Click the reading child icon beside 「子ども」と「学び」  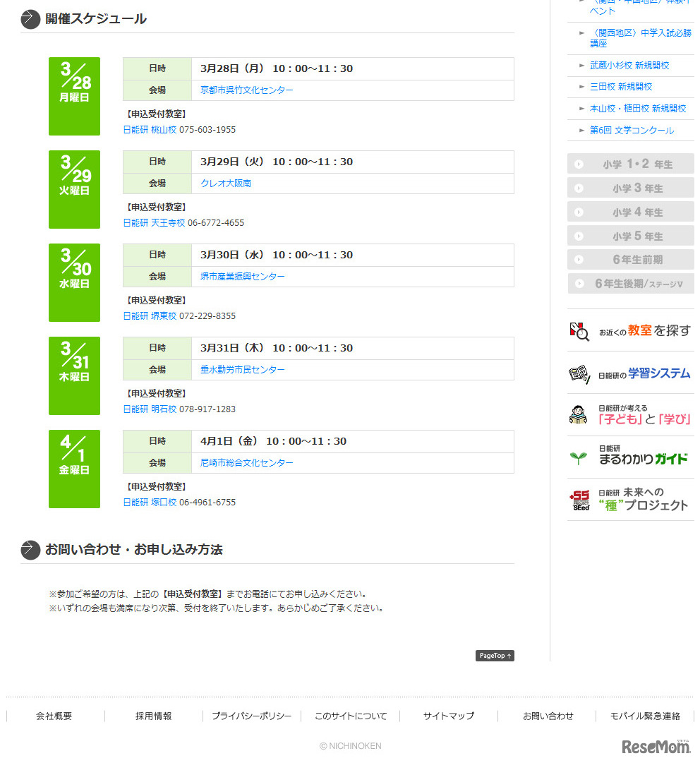click(580, 413)
